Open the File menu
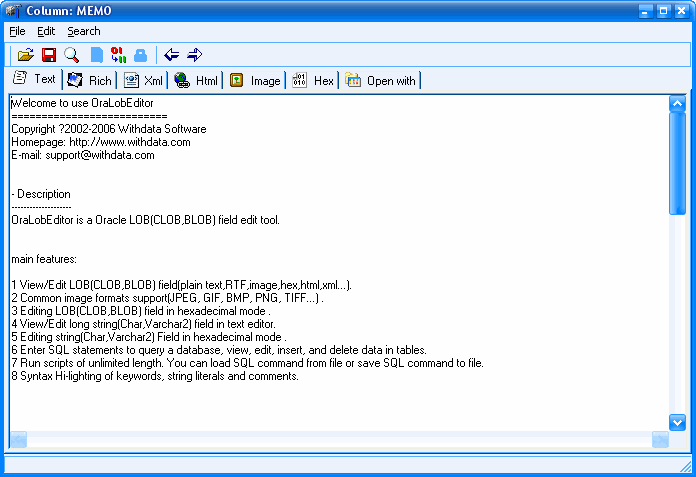 17,31
